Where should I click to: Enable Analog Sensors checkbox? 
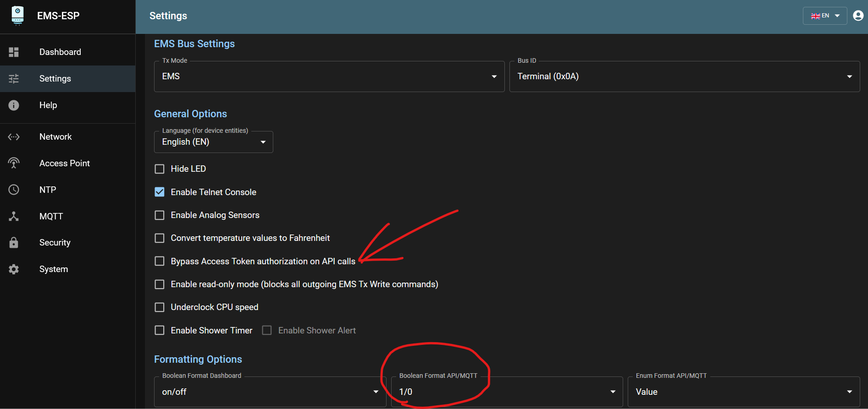[x=160, y=215]
